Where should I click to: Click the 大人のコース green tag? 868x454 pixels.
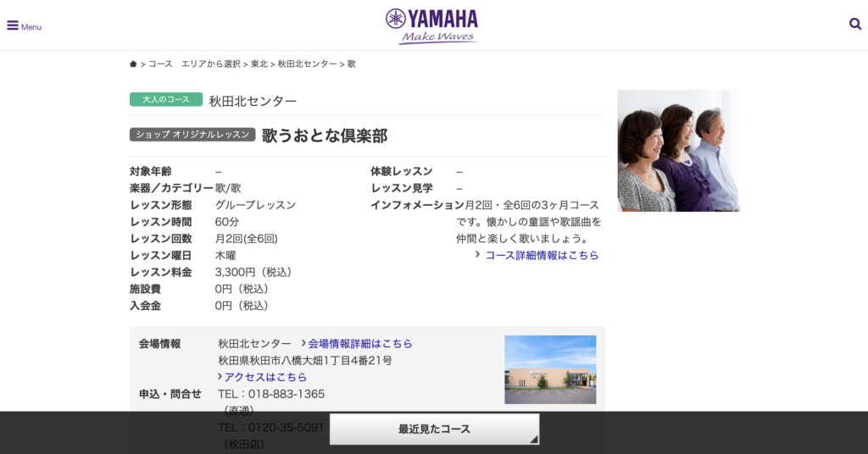click(x=166, y=100)
